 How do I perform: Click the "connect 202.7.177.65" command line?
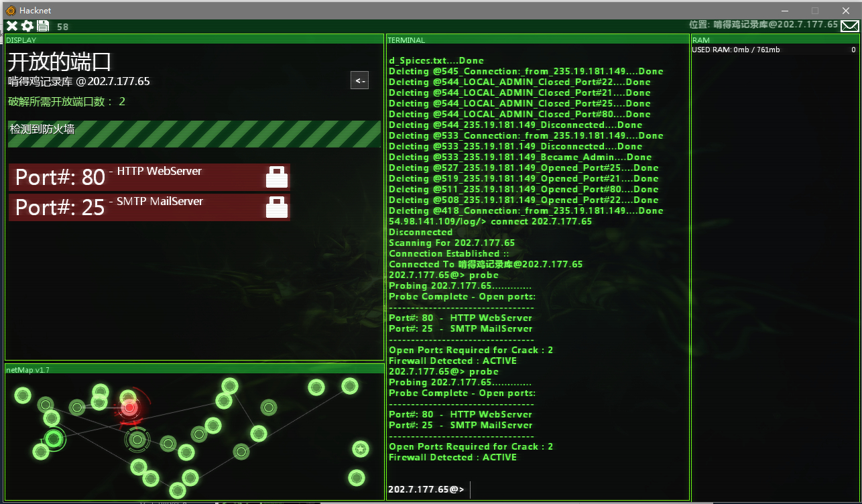491,221
